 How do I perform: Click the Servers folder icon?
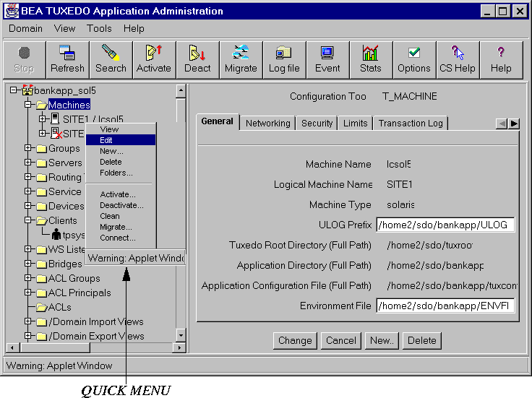coord(42,163)
